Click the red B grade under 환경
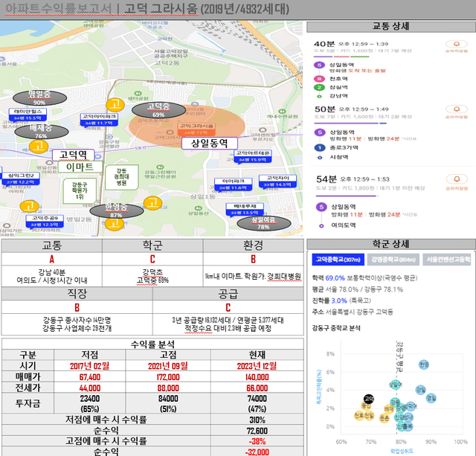Image resolution: width=476 pixels, height=456 pixels. click(253, 260)
